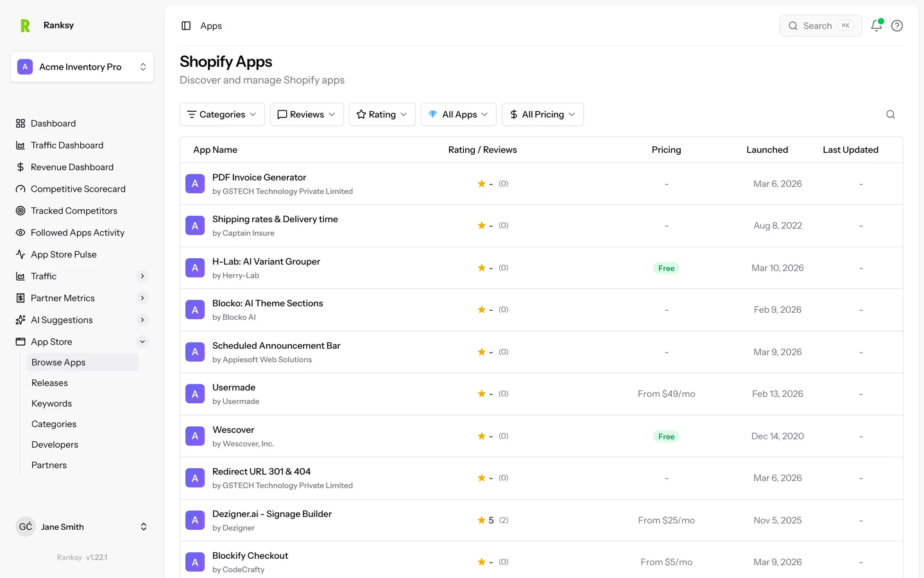Click the Jane Smith avatar
Image resolution: width=924 pixels, height=578 pixels.
(x=26, y=527)
